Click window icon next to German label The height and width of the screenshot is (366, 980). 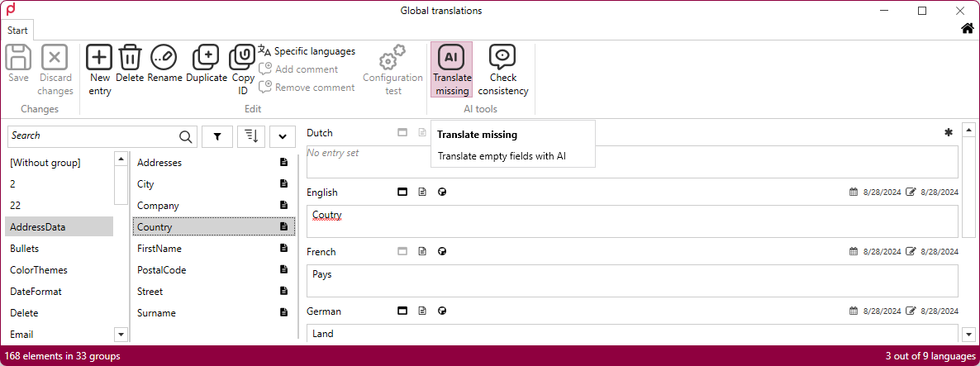point(402,311)
